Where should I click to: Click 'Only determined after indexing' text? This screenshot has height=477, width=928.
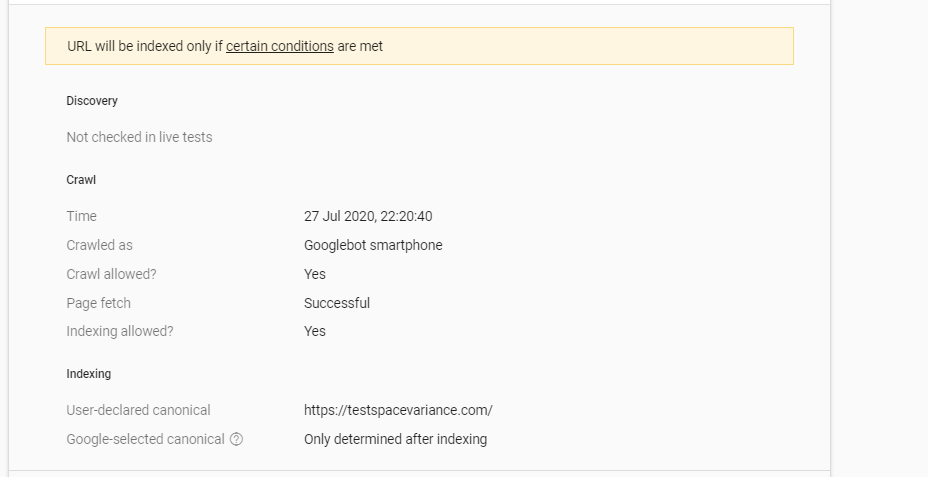pos(395,439)
